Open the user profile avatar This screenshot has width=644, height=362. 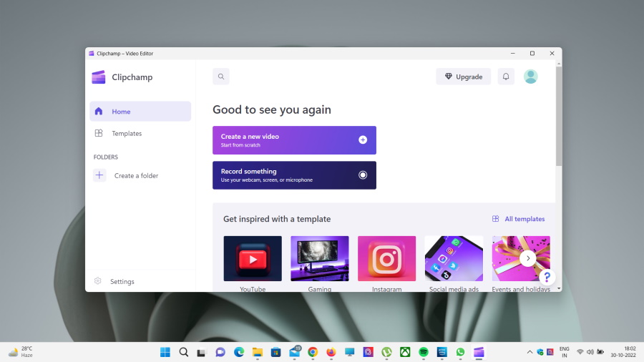(530, 77)
